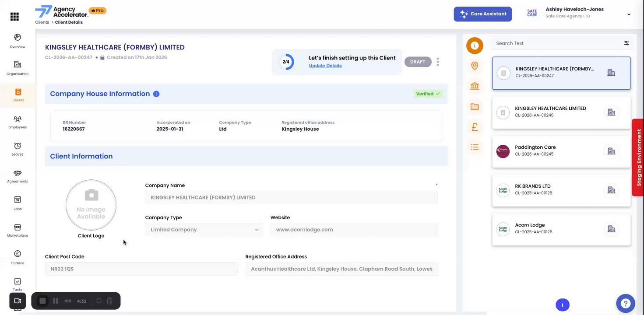
Task: Open the three-dot more options menu
Action: coord(437,62)
